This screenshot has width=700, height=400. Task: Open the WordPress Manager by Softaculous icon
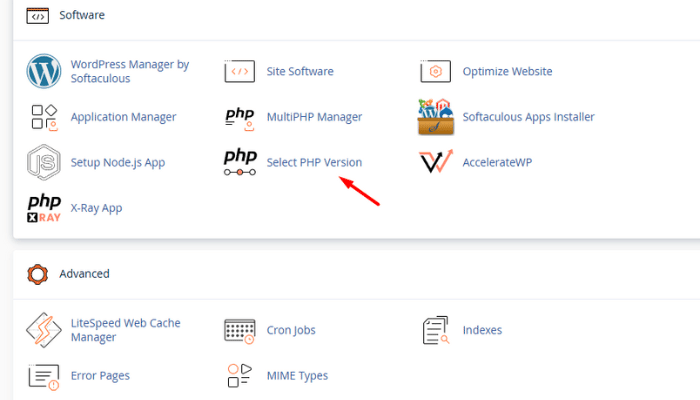pos(43,71)
